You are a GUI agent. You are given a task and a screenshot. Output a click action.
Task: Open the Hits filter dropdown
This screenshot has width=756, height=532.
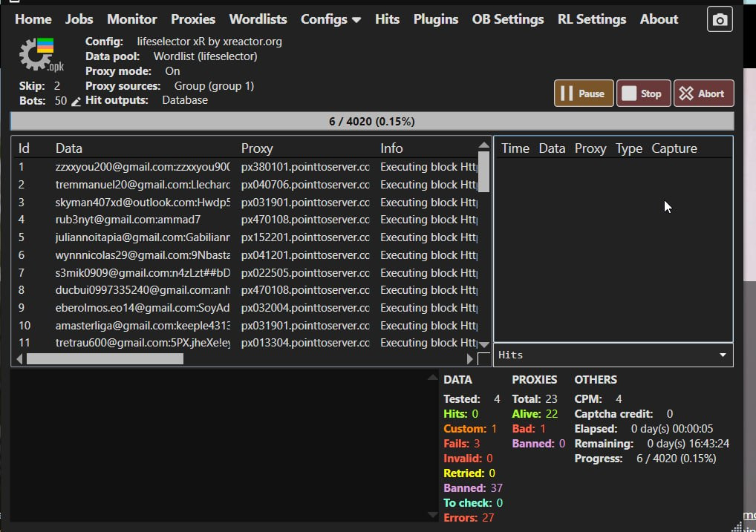click(613, 355)
